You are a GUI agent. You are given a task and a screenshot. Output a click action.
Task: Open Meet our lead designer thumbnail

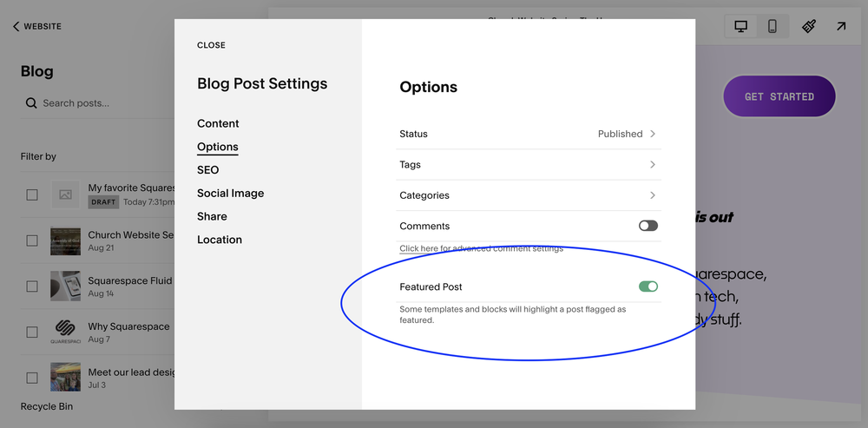(65, 378)
